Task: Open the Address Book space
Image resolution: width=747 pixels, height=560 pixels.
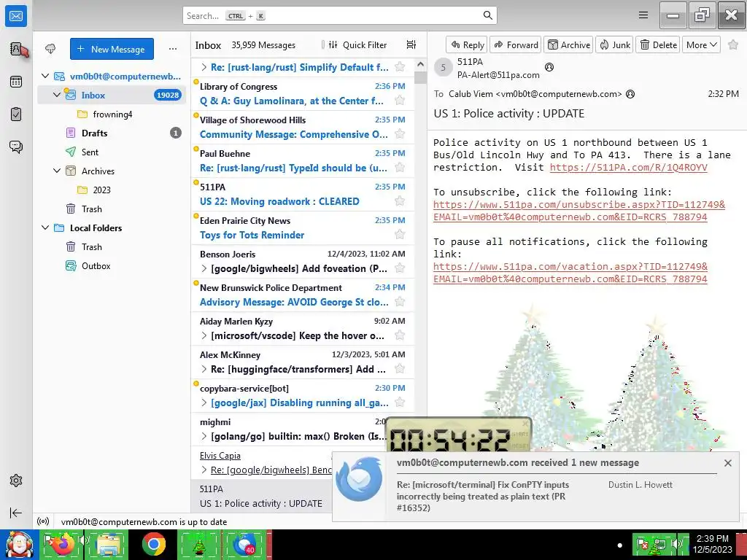Action: (16, 49)
